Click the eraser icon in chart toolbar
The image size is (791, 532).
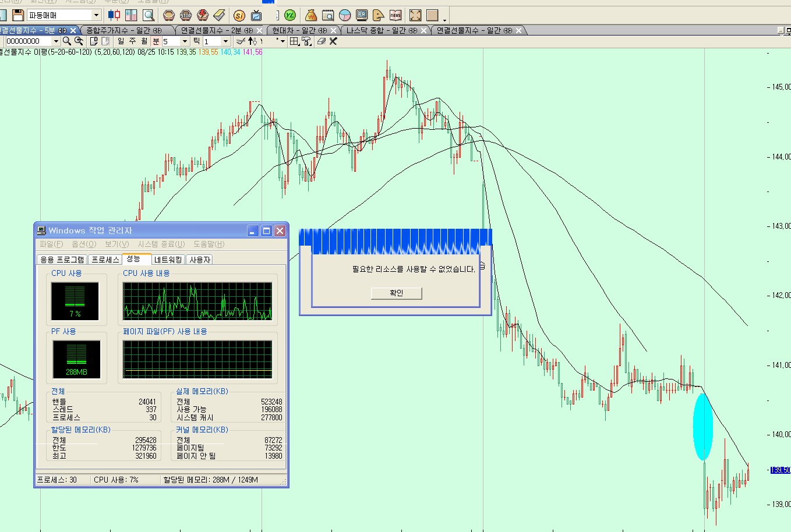(321, 41)
